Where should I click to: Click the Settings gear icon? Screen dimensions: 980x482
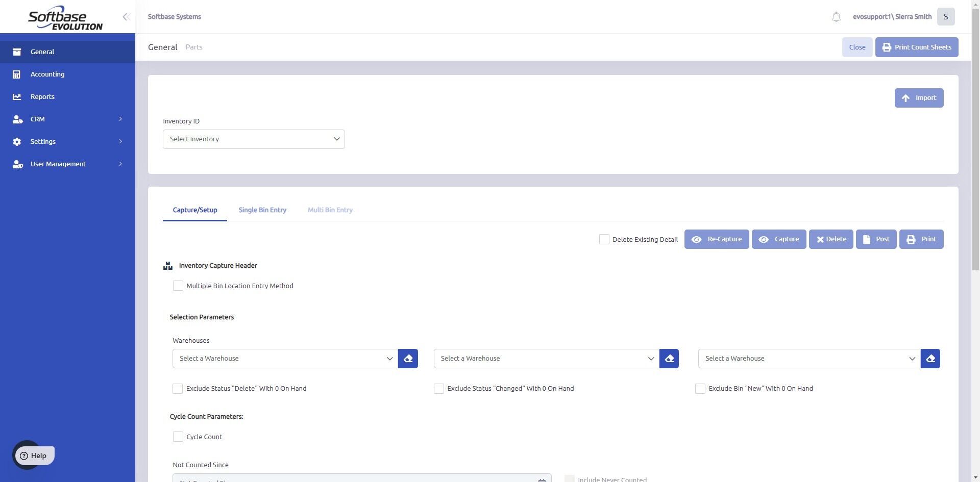(17, 142)
